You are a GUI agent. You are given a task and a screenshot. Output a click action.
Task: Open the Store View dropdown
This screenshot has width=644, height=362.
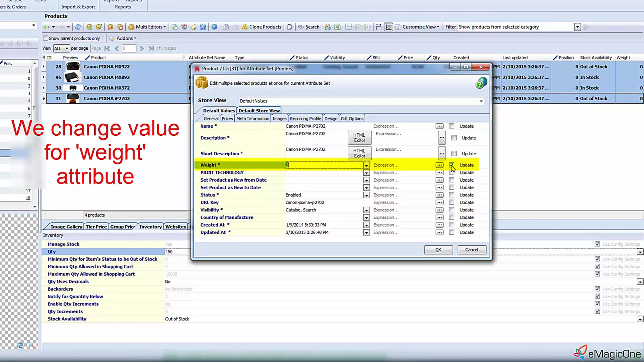tap(481, 101)
